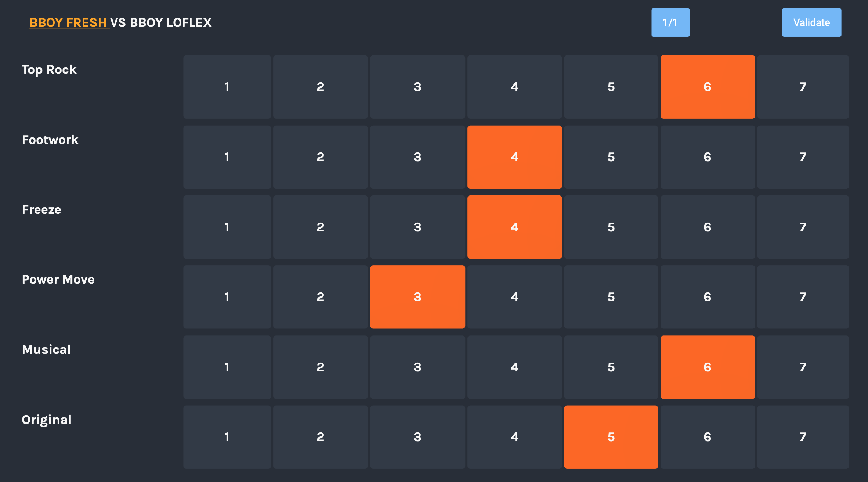Viewport: 868px width, 482px height.
Task: Lower Musical score to 3
Action: tap(417, 367)
